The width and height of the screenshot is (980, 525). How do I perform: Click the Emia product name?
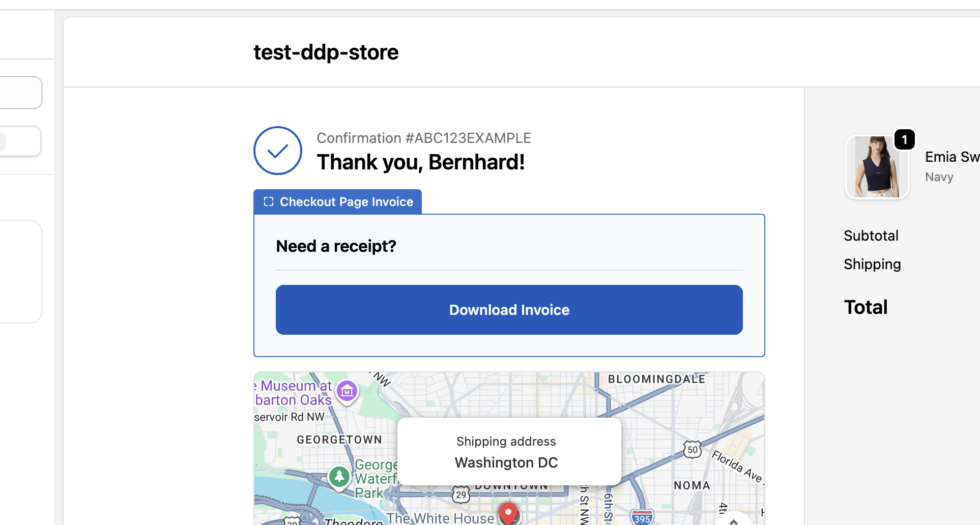click(951, 157)
